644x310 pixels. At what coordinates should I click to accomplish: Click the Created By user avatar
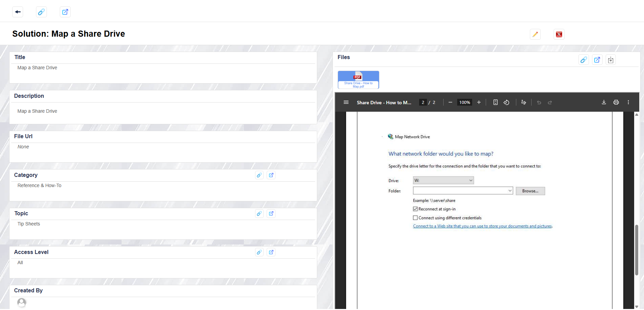(x=22, y=302)
